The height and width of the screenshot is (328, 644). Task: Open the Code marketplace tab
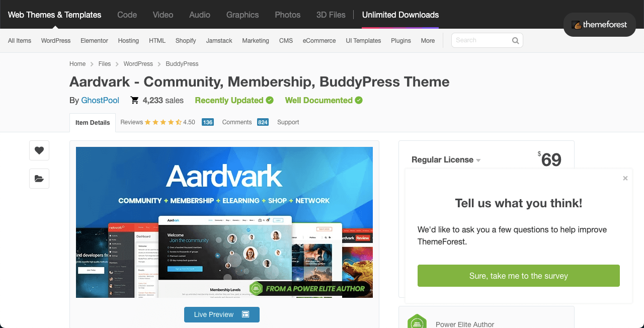[x=127, y=15]
